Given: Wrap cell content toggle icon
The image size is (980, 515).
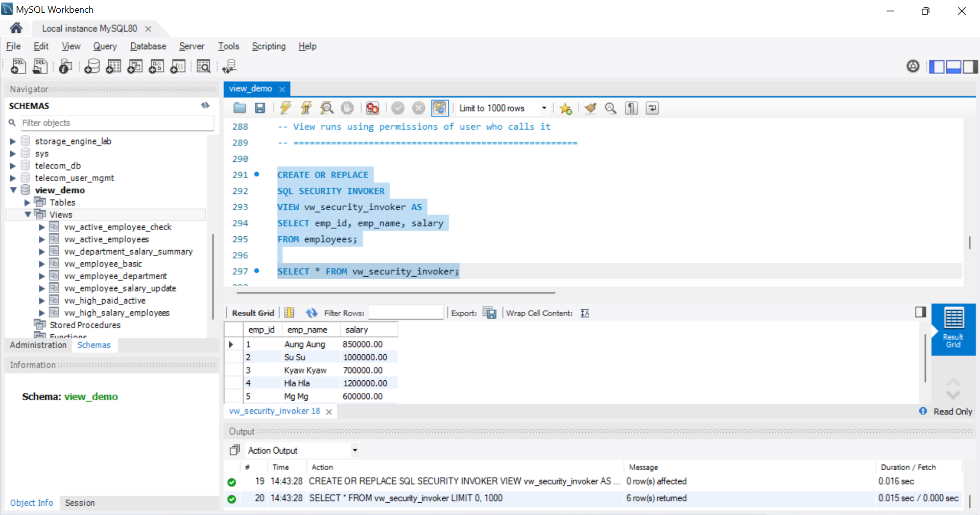Looking at the screenshot, I should click(x=585, y=313).
